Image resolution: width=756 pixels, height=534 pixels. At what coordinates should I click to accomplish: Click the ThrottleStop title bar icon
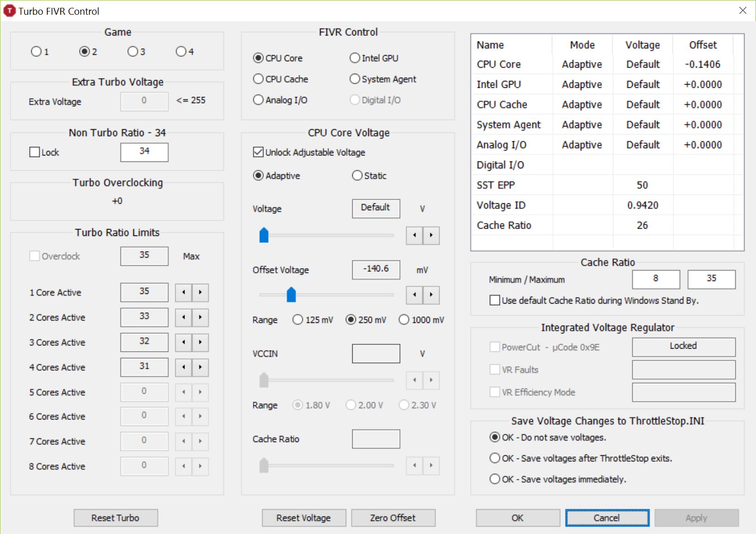tap(9, 11)
